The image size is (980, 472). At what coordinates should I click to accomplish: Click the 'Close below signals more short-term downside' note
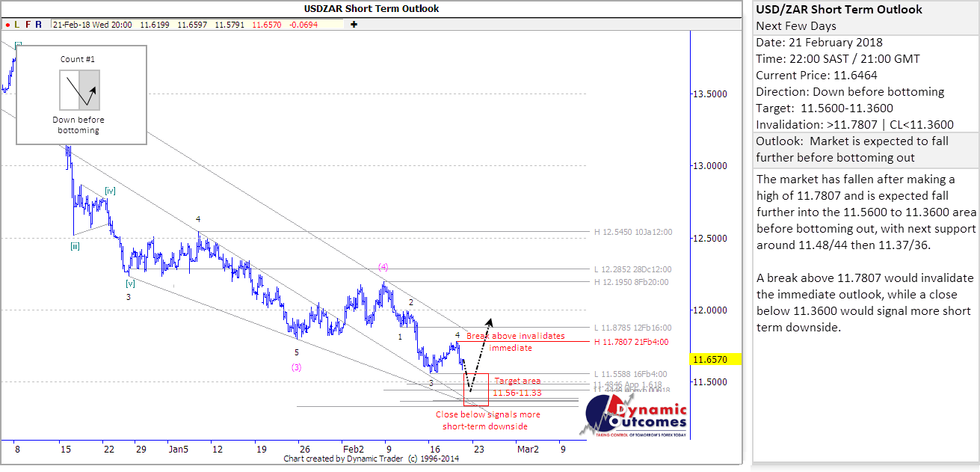pos(487,420)
